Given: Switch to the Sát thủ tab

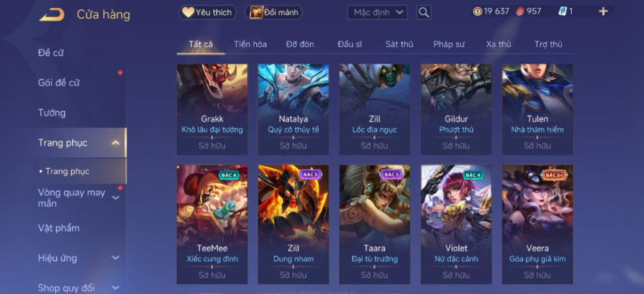Looking at the screenshot, I should pos(399,44).
